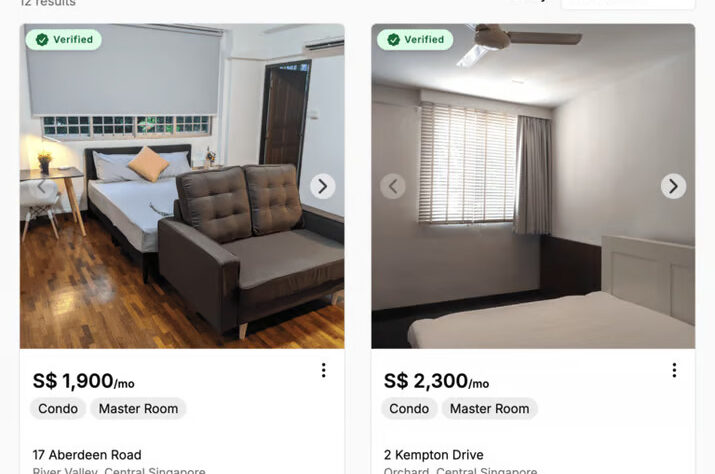Image resolution: width=715 pixels, height=474 pixels.
Task: Click Verified badge on Aberdeen Road listing
Action: (64, 40)
